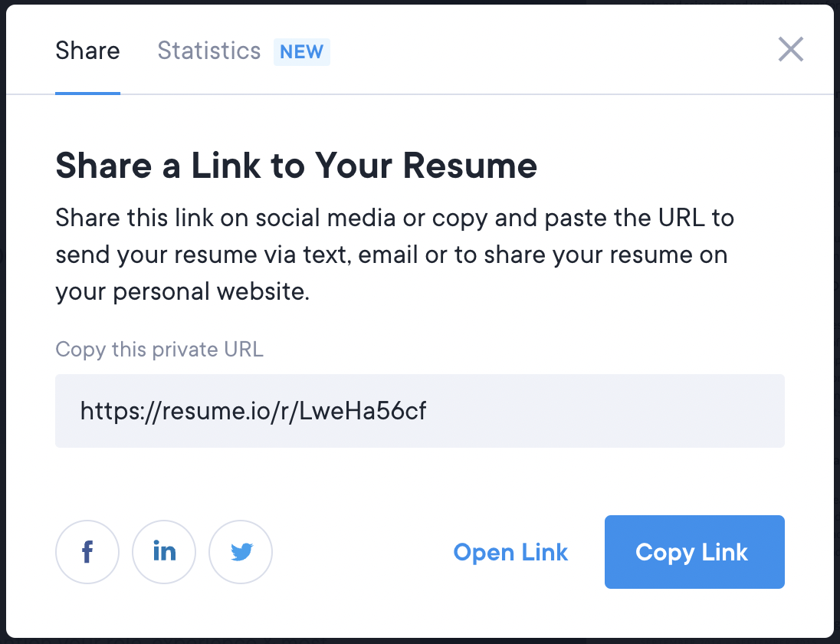Share resume on Twitter

tap(241, 552)
